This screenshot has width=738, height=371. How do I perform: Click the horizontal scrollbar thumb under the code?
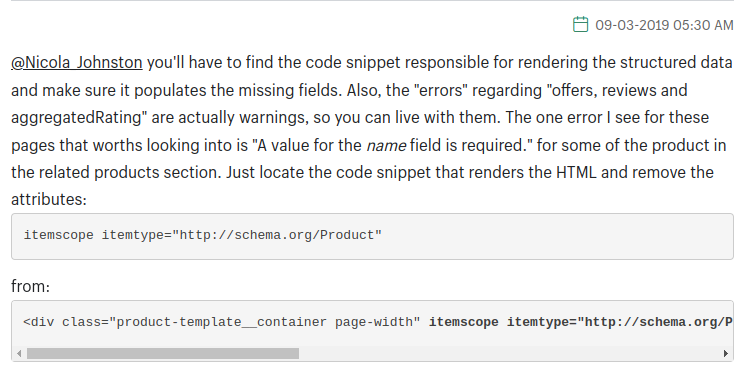163,353
